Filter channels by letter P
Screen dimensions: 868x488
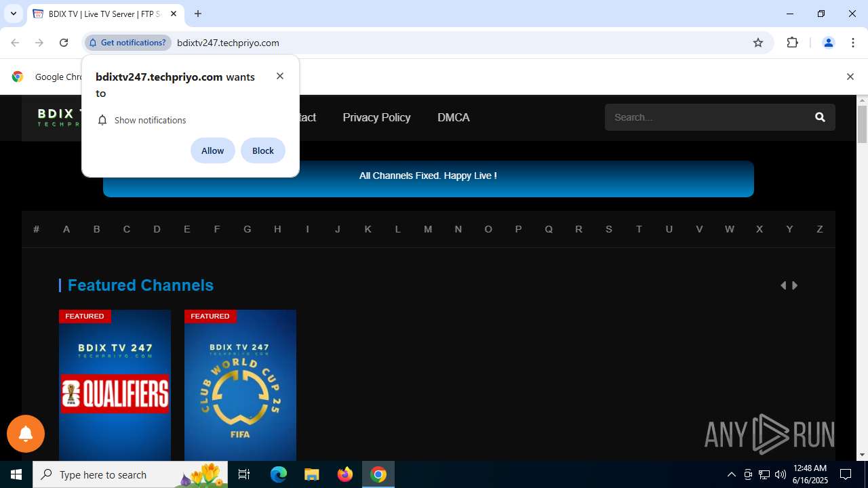(x=518, y=229)
